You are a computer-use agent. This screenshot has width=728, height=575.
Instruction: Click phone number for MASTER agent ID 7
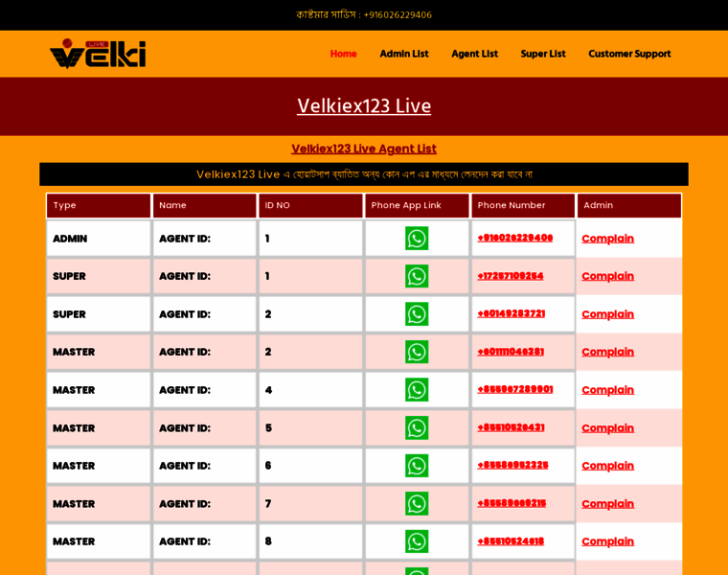[512, 503]
